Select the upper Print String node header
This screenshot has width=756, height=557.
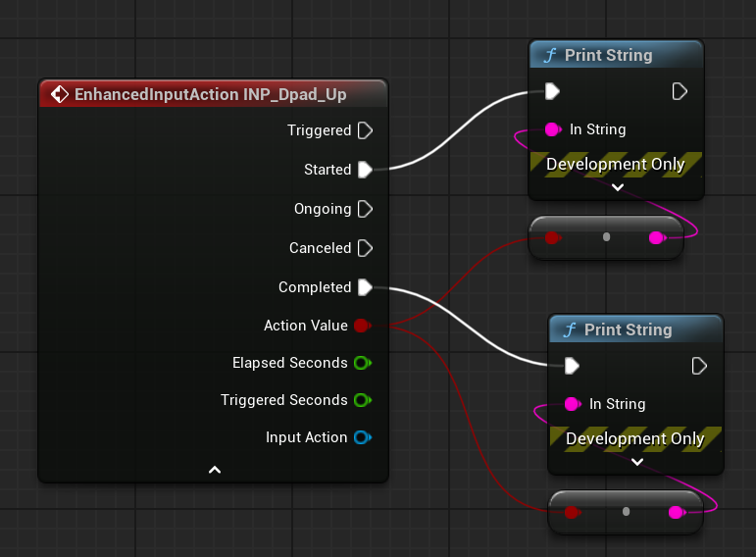[616, 55]
